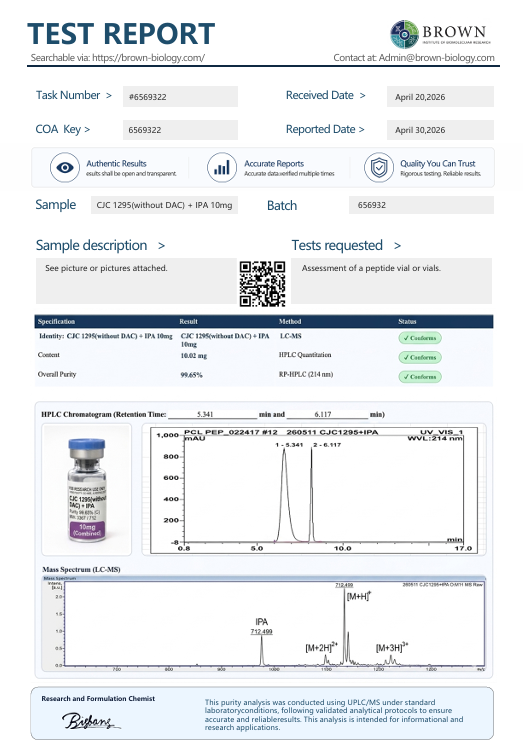Click the Assessment of a peptide vial text

point(371,268)
